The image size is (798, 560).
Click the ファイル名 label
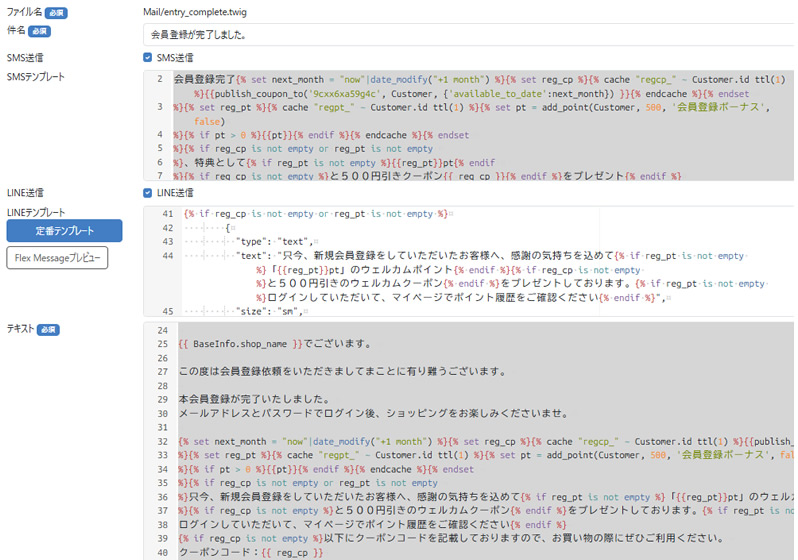tap(24, 12)
